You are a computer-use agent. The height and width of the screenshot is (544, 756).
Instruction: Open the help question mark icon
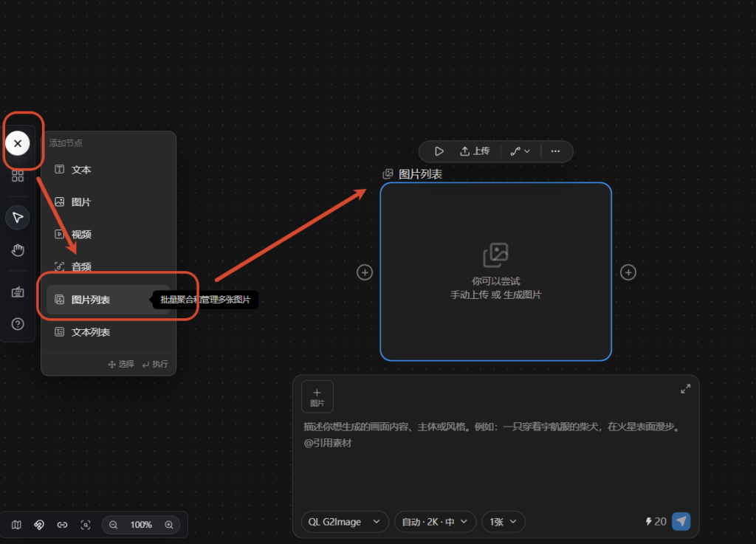pos(18,324)
